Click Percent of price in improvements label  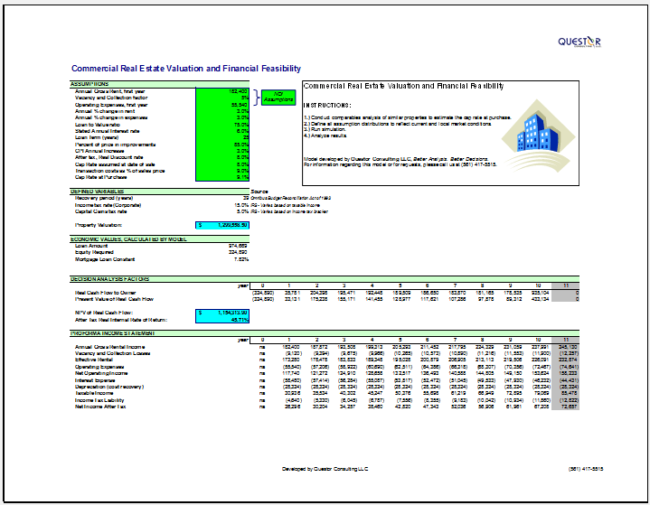click(115, 145)
